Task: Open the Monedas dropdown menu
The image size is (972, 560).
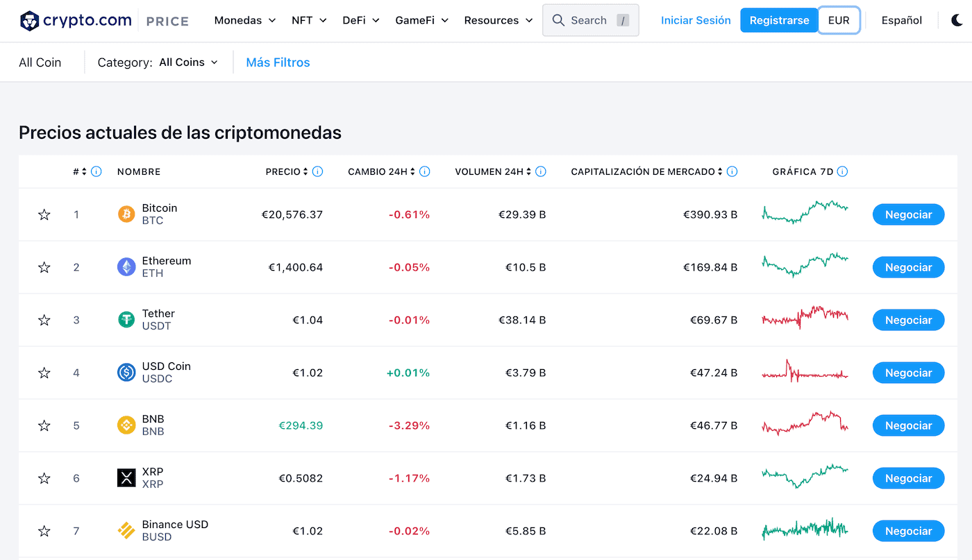Action: (x=245, y=21)
